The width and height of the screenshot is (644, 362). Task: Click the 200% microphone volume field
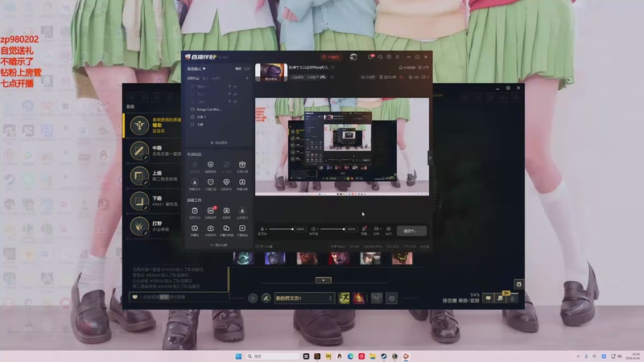[x=300, y=229]
